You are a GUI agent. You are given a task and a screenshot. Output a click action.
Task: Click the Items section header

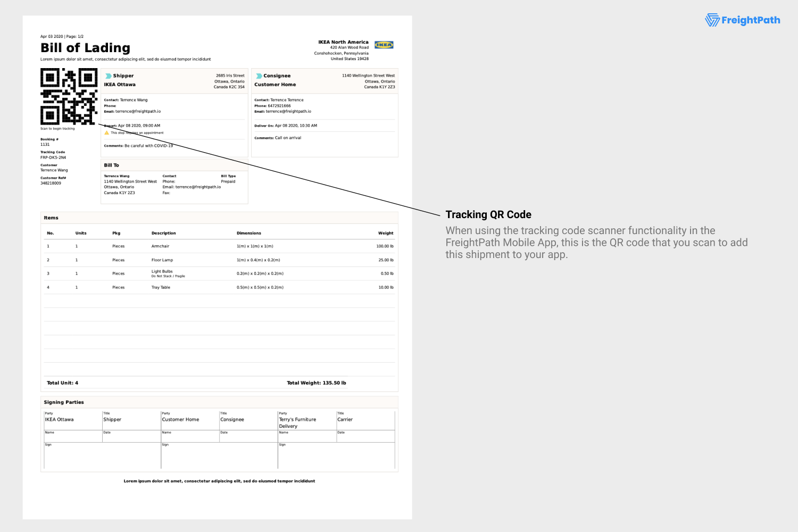tap(219, 218)
